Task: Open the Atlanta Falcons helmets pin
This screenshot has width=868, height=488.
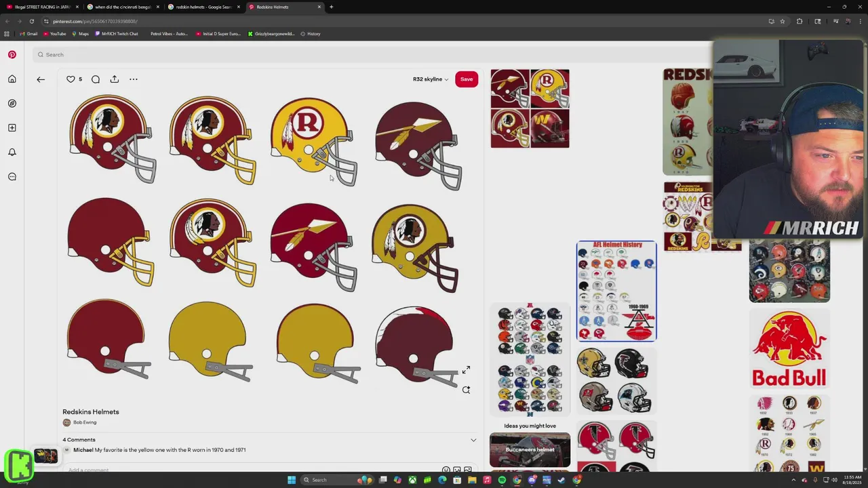Action: pyautogui.click(x=616, y=447)
